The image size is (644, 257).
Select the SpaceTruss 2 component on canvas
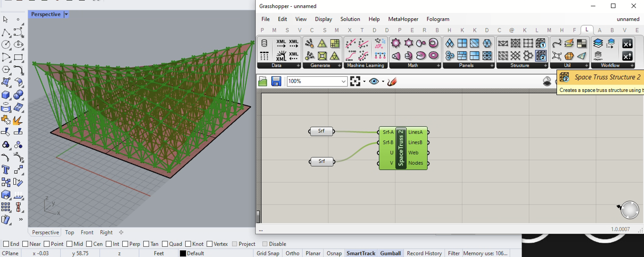tap(401, 148)
